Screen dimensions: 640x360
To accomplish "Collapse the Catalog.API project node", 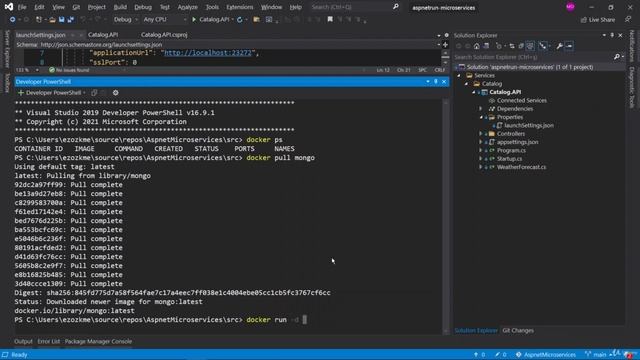I will [x=474, y=92].
